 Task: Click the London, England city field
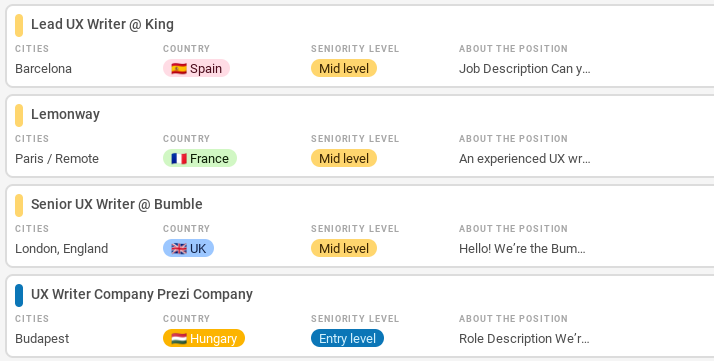(61, 249)
